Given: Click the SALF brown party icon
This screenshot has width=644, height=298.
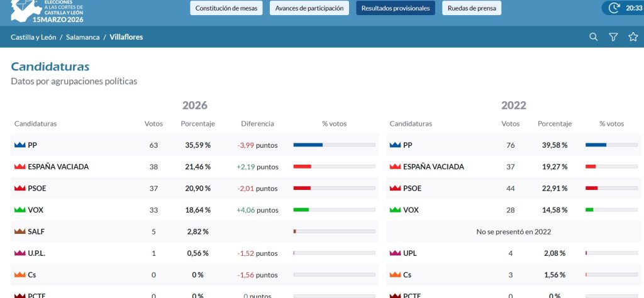Looking at the screenshot, I should click(x=19, y=231).
